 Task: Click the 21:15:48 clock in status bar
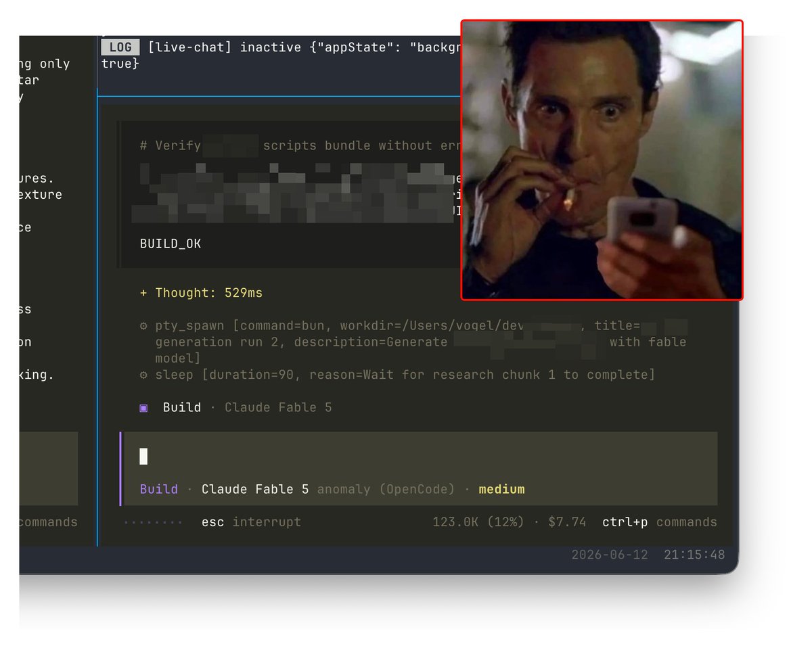(694, 555)
